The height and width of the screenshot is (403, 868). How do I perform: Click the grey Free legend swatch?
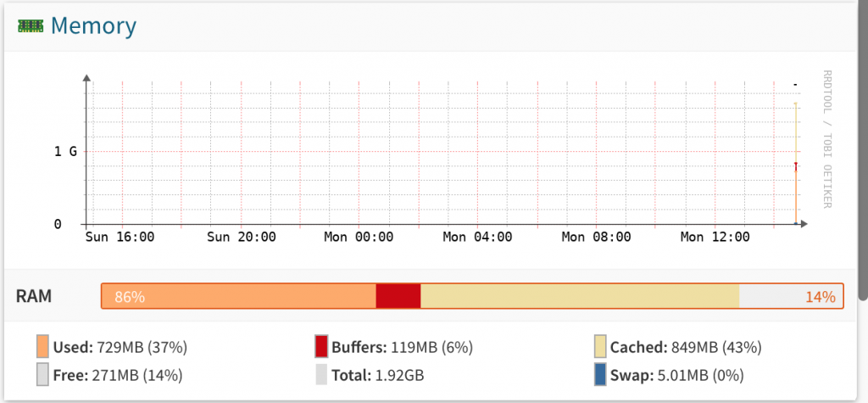[42, 375]
